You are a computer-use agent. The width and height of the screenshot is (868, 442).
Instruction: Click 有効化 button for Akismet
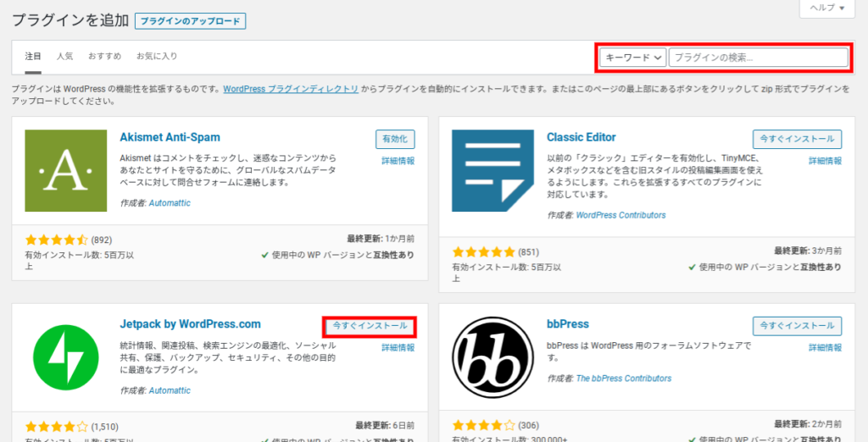tap(395, 140)
